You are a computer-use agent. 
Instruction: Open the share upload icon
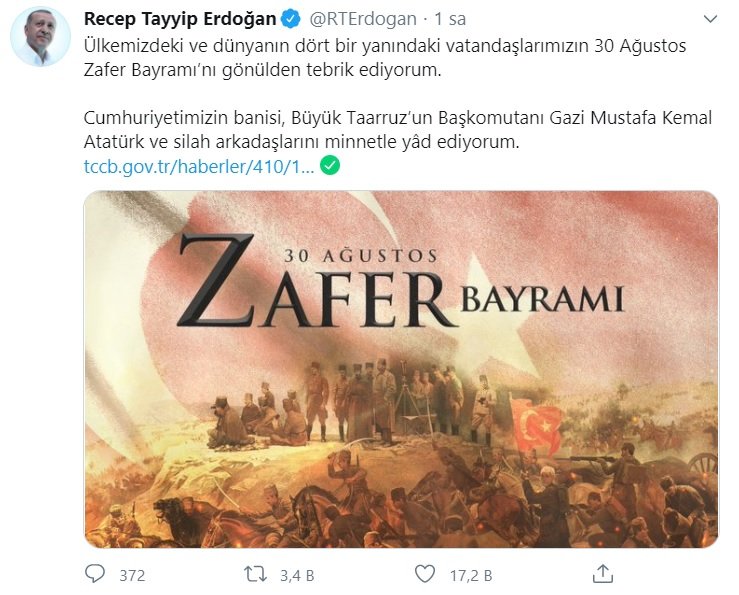(x=602, y=574)
